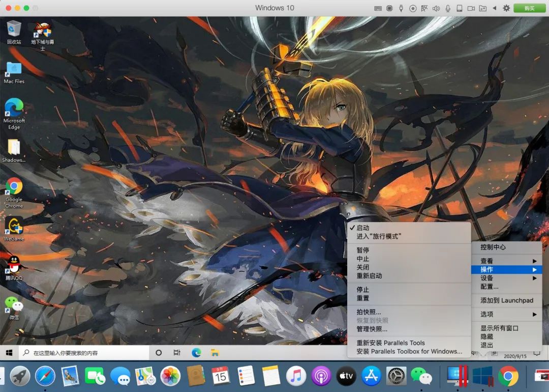Select the Google Chrome desktop shortcut
This screenshot has width=549, height=392.
(x=14, y=193)
